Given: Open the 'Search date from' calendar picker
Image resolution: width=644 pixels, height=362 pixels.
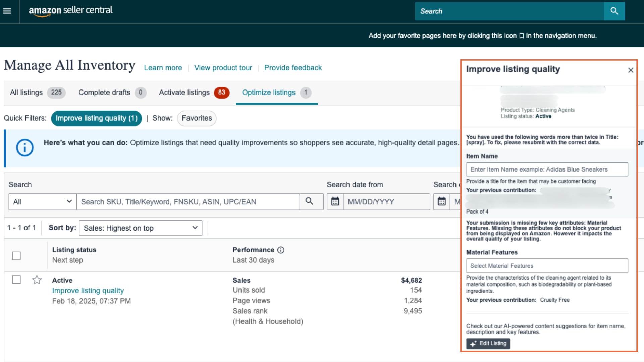Looking at the screenshot, I should (335, 202).
